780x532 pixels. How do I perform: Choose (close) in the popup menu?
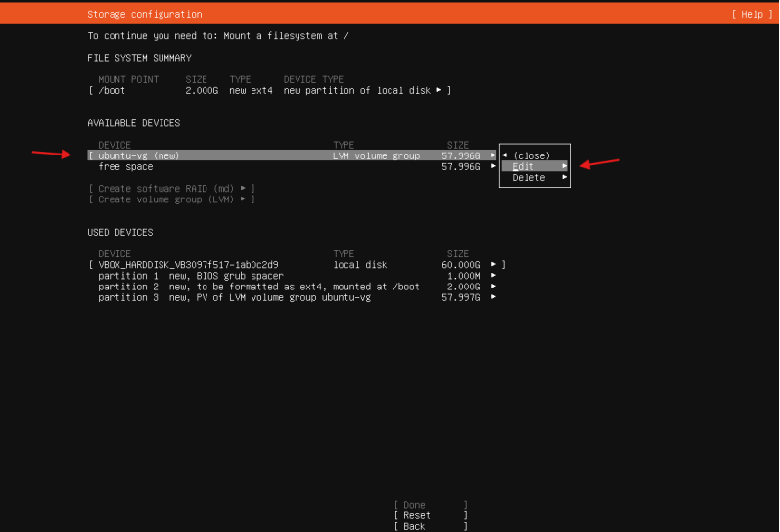coord(531,155)
